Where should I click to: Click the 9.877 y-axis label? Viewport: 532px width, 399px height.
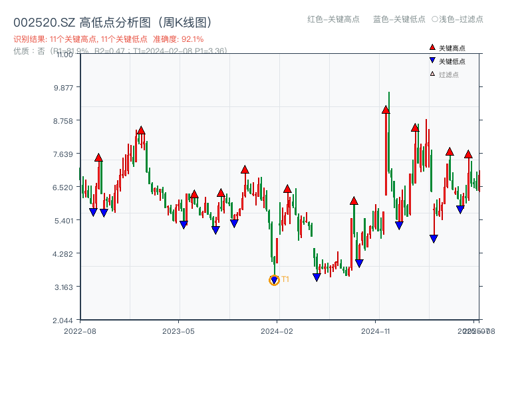coord(63,88)
